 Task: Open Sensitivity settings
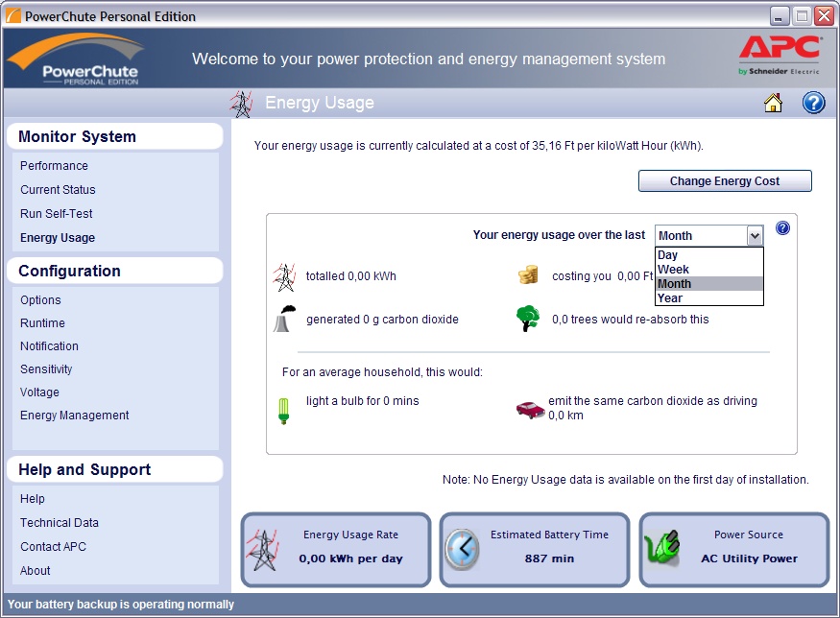tap(46, 369)
